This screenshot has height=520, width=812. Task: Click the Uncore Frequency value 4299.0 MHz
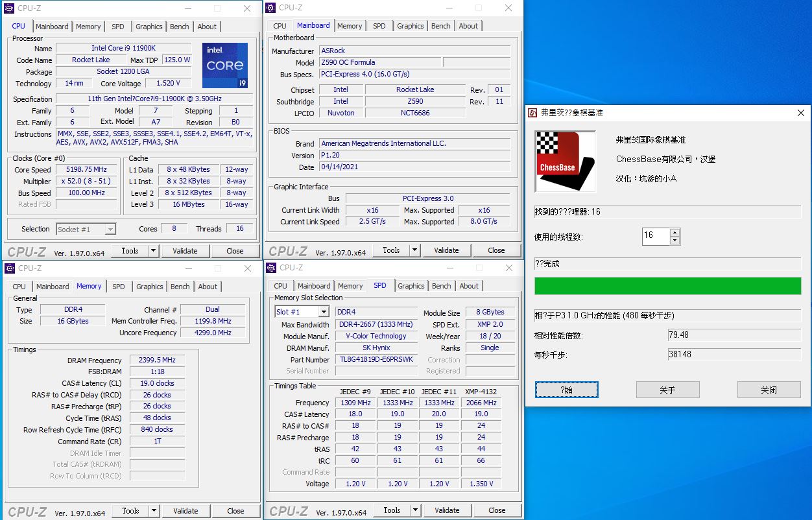point(213,333)
